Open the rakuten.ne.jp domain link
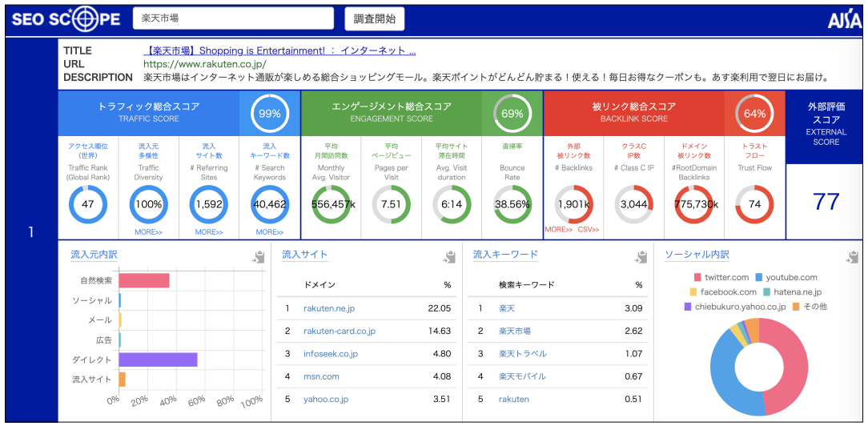Screen dimensions: 868x426 pyautogui.click(x=329, y=308)
